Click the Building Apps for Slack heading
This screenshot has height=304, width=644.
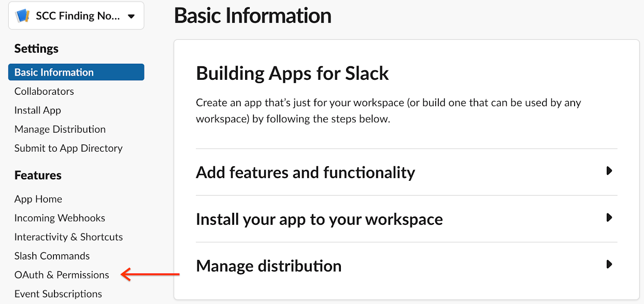292,73
